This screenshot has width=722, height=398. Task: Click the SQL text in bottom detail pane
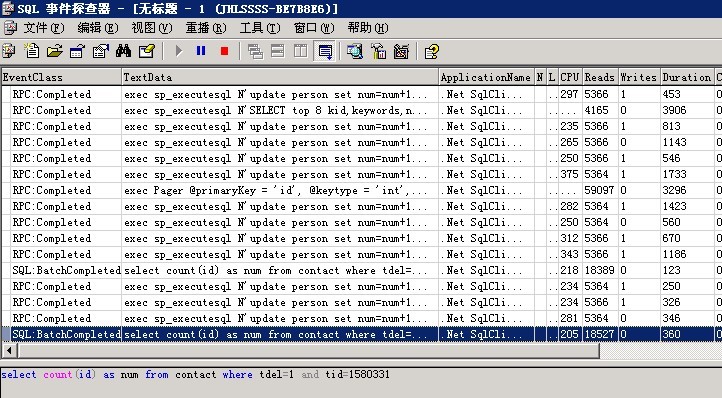[x=195, y=374]
